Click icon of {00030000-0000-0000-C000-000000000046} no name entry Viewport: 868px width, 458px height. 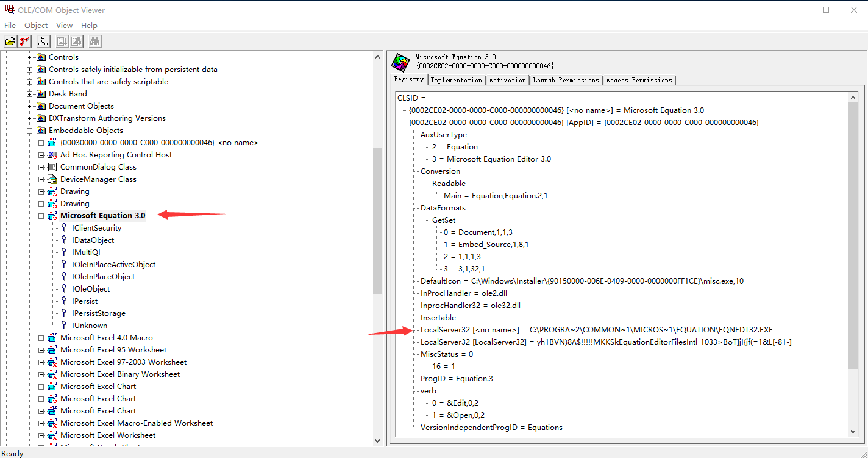(52, 143)
